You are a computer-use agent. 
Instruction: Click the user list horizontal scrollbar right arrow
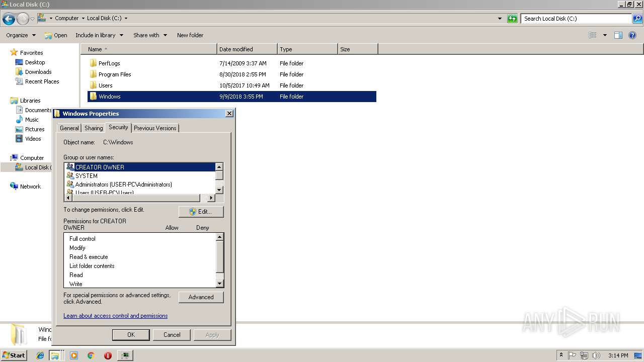(x=211, y=198)
